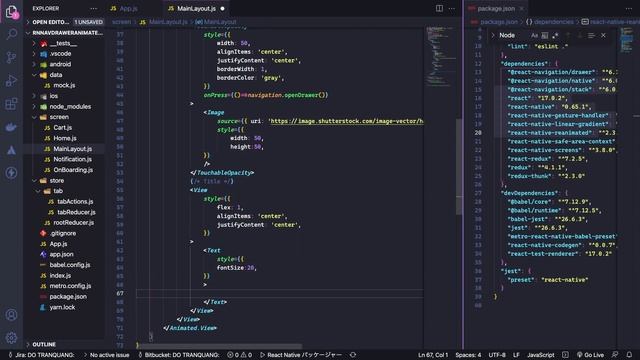Click the errors and warnings count in status bar
This screenshot has height=360, width=640.
240,355
